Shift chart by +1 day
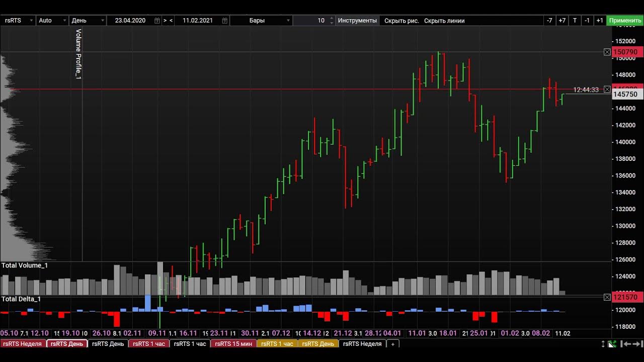This screenshot has width=644, height=362. tap(600, 21)
